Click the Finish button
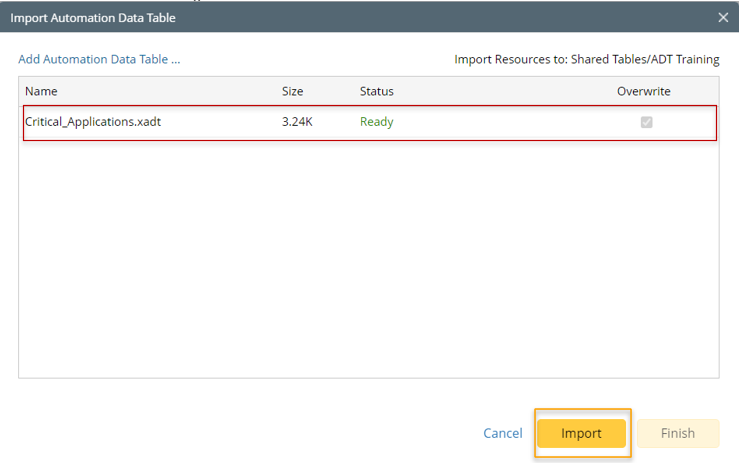The image size is (741, 463). coord(677,433)
